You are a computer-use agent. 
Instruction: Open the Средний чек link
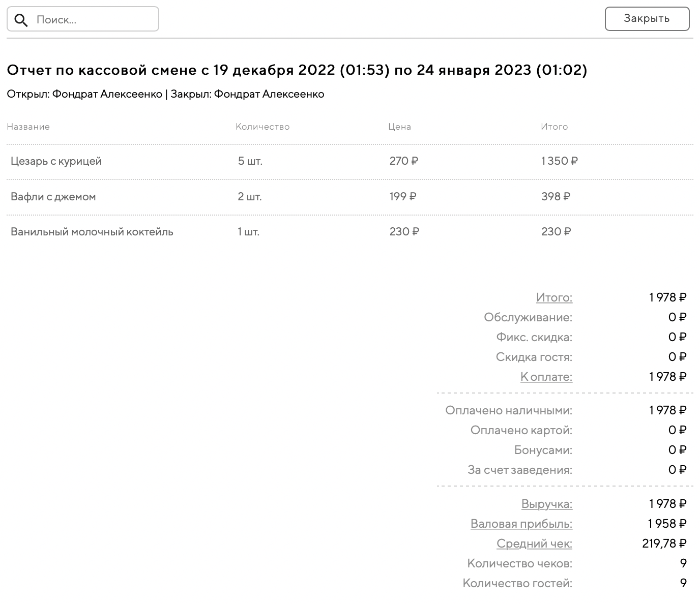pos(534,543)
